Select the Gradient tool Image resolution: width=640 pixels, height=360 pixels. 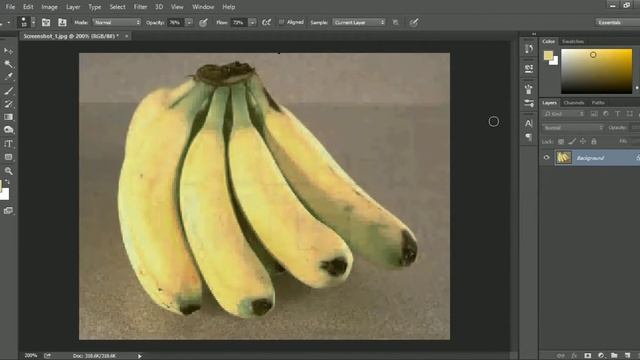8,117
